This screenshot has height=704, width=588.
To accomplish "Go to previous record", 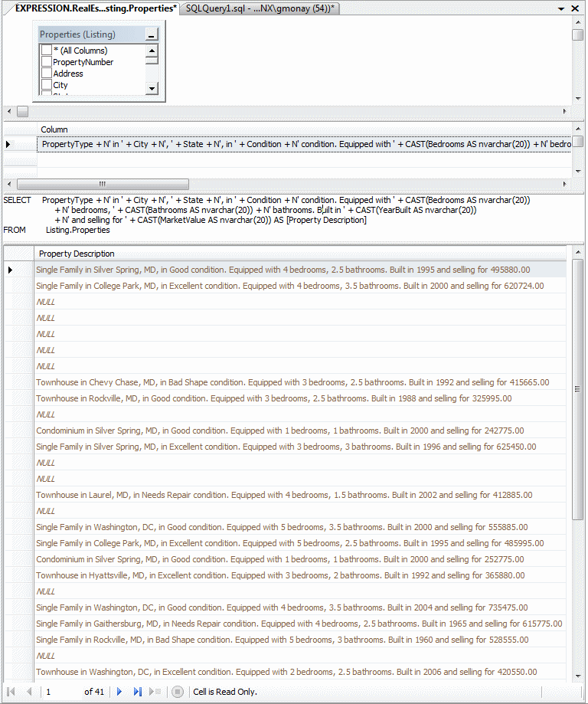I will (x=29, y=692).
